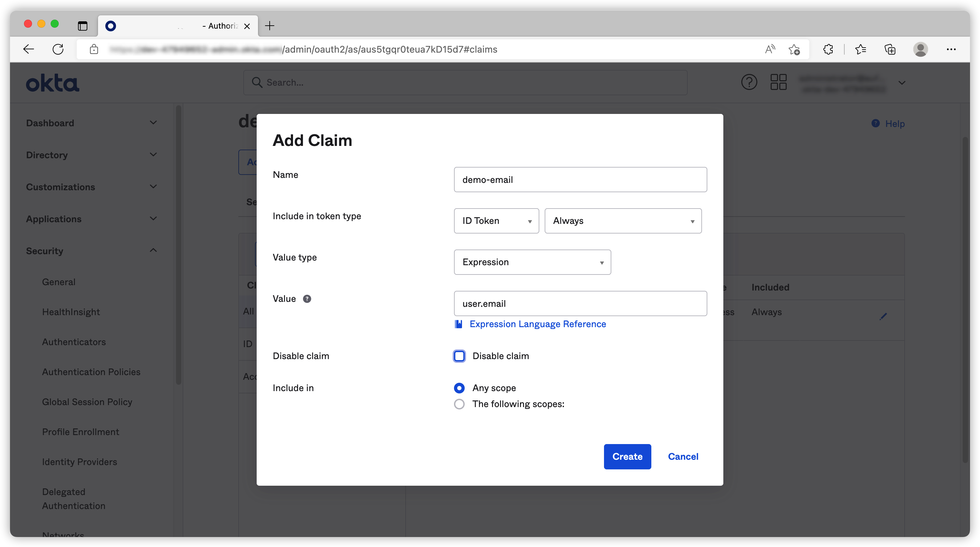
Task: Click the browser refresh icon
Action: 58,49
